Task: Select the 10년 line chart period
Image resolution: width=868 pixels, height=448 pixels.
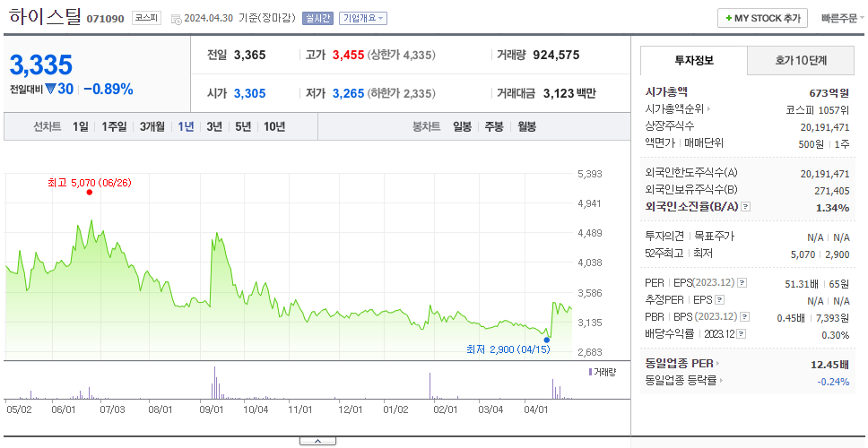Action: coord(274,126)
